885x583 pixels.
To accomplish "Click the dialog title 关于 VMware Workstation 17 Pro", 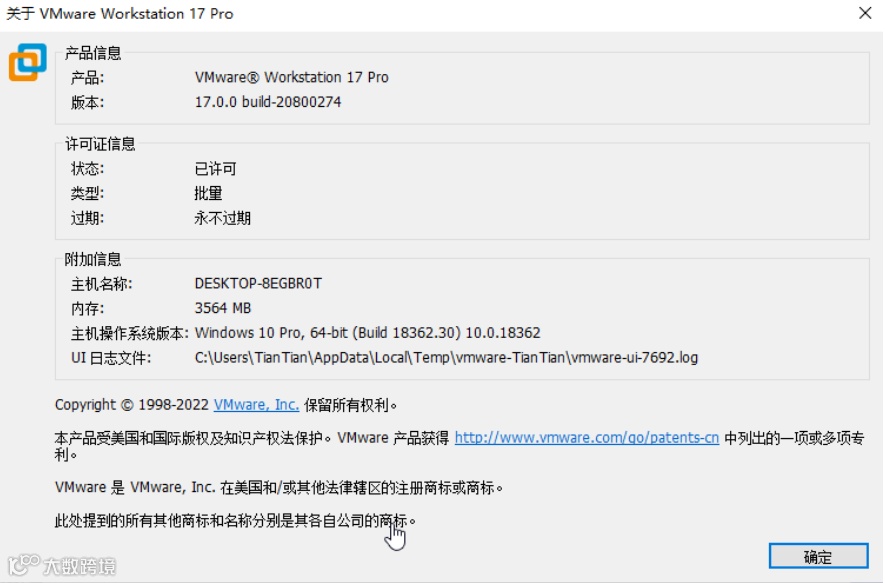I will 120,14.
